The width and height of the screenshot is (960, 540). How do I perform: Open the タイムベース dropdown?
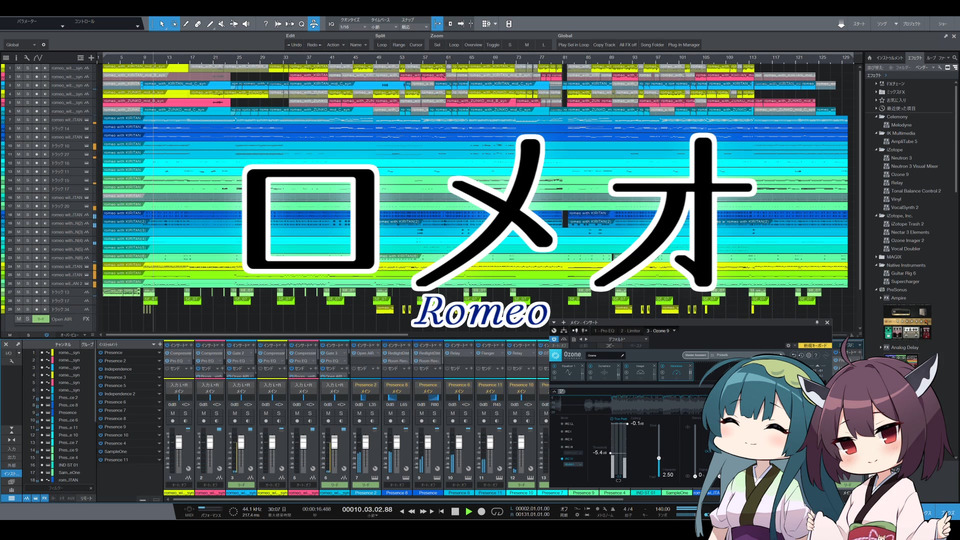point(383,27)
